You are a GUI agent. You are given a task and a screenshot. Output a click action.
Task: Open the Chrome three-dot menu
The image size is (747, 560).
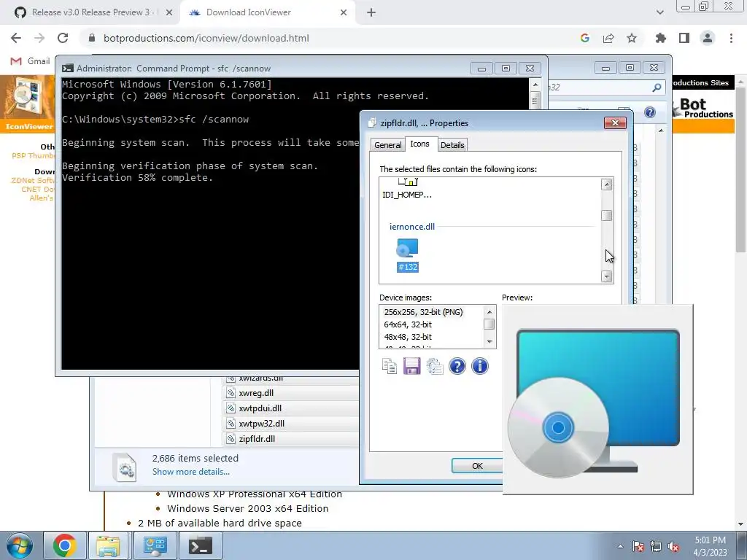(x=731, y=38)
